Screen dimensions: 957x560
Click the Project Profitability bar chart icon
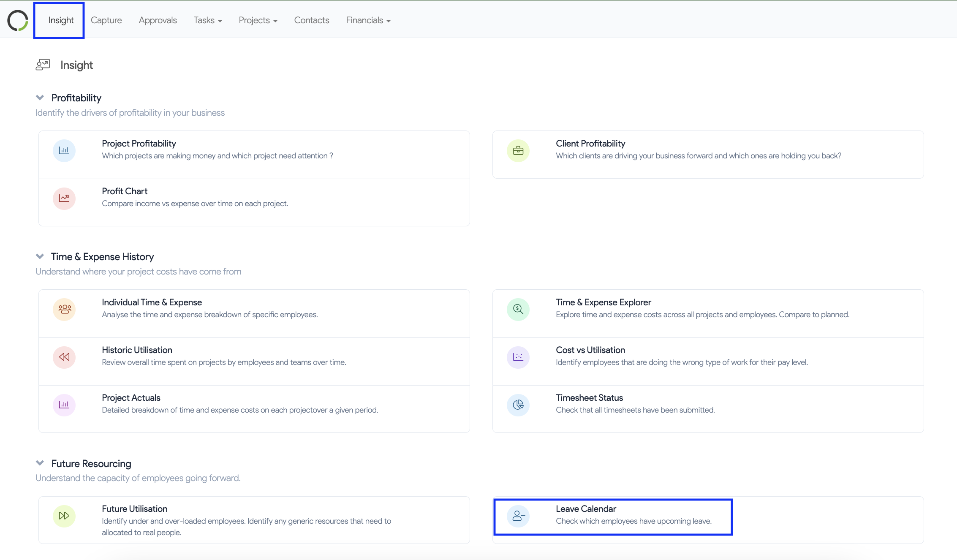[x=64, y=150]
